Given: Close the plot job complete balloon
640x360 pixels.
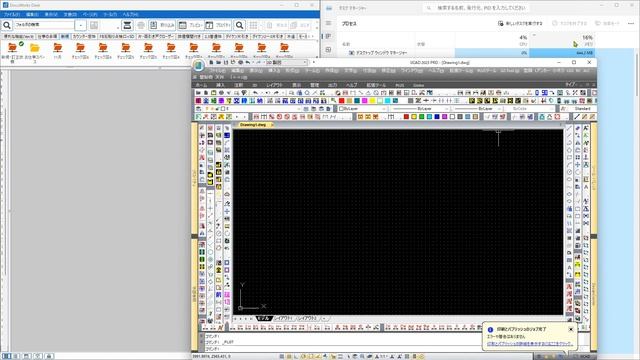Looking at the screenshot, I should tap(571, 329).
